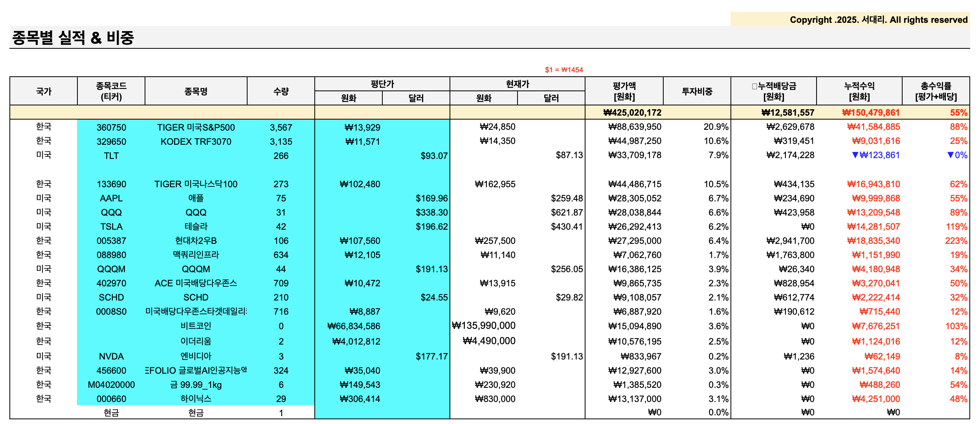Viewport: 980px width, 424px height.
Task: Click the 현금 ticker cell
Action: pyautogui.click(x=111, y=413)
